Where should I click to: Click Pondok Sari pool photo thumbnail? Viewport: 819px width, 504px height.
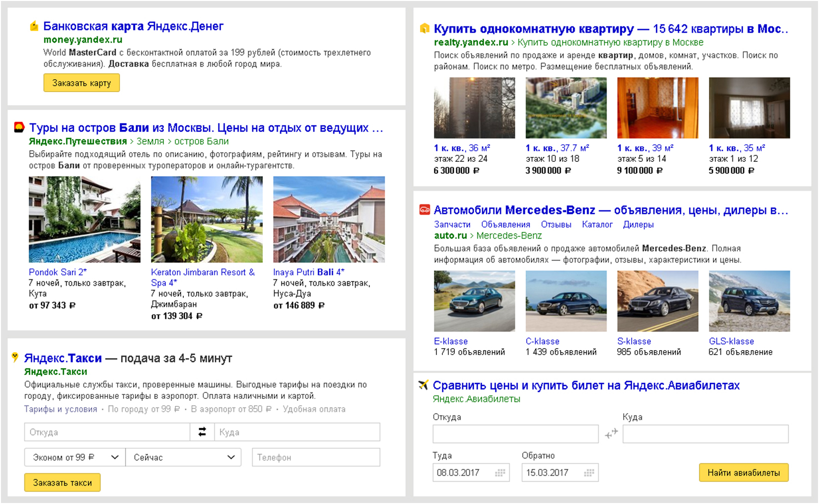(x=85, y=220)
